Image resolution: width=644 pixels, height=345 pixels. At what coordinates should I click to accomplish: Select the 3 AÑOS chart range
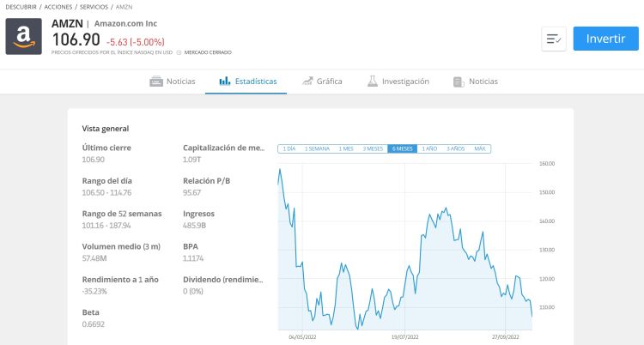455,148
